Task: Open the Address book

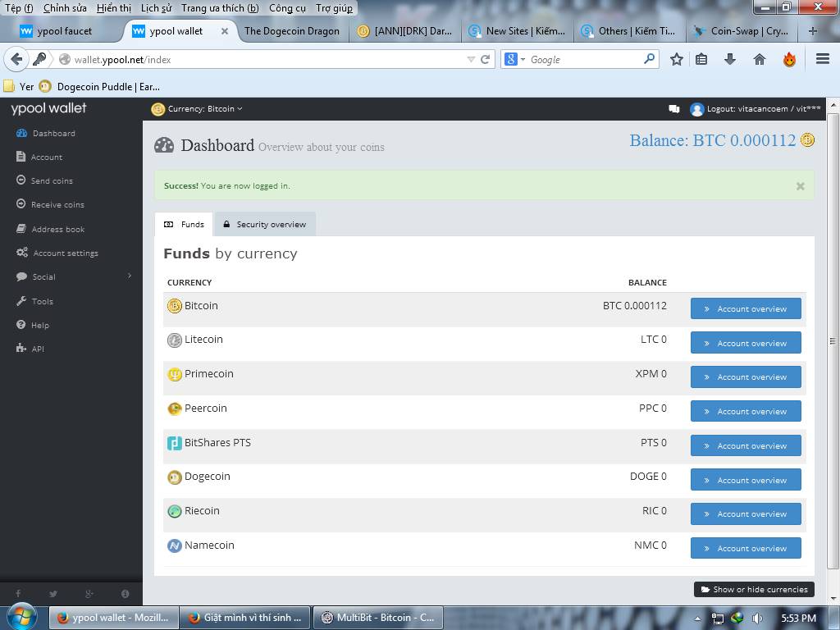Action: [x=50, y=230]
